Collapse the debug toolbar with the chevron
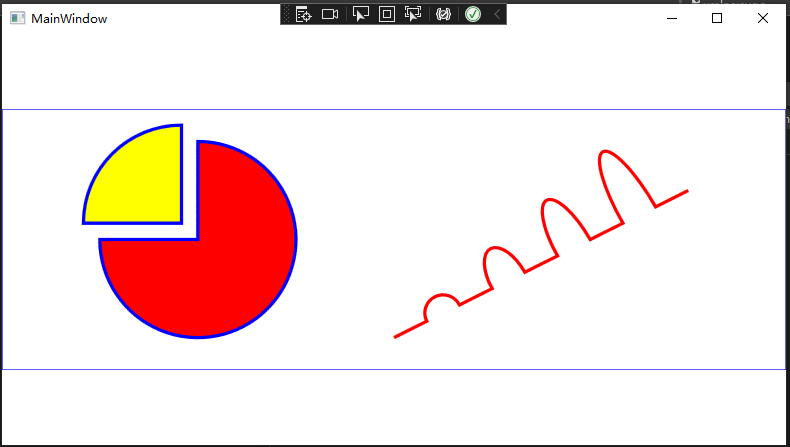 pyautogui.click(x=497, y=15)
